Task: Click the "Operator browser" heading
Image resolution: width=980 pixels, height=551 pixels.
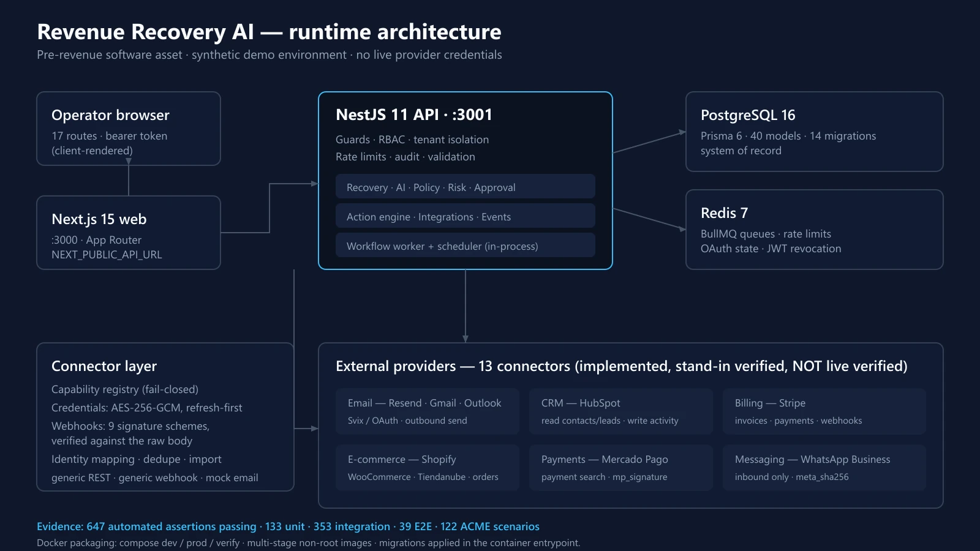Action: coord(110,115)
